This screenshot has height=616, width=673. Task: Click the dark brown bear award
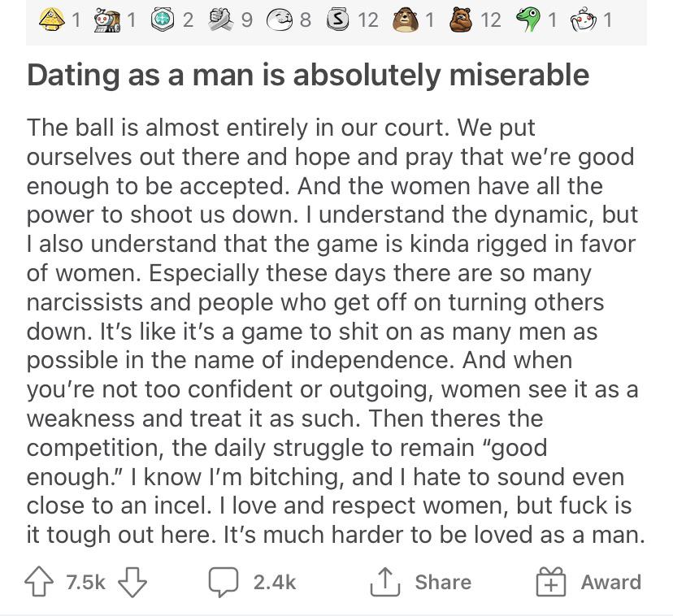pos(462,19)
